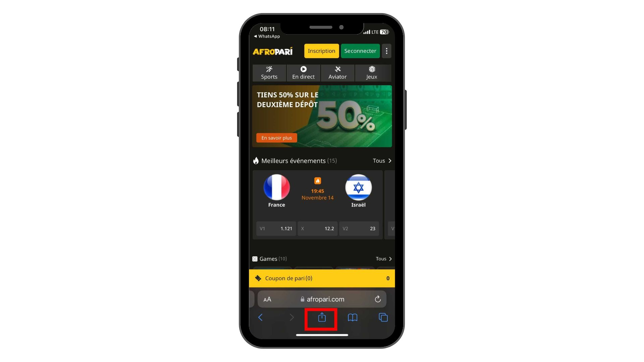Click the afropari.com address bar
Screen dimensions: 644x362
tap(322, 299)
